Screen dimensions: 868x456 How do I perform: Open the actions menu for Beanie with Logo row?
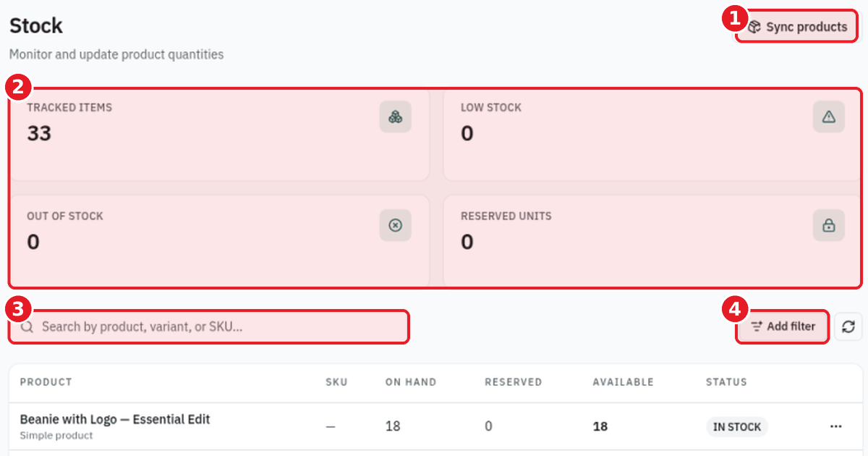point(836,426)
